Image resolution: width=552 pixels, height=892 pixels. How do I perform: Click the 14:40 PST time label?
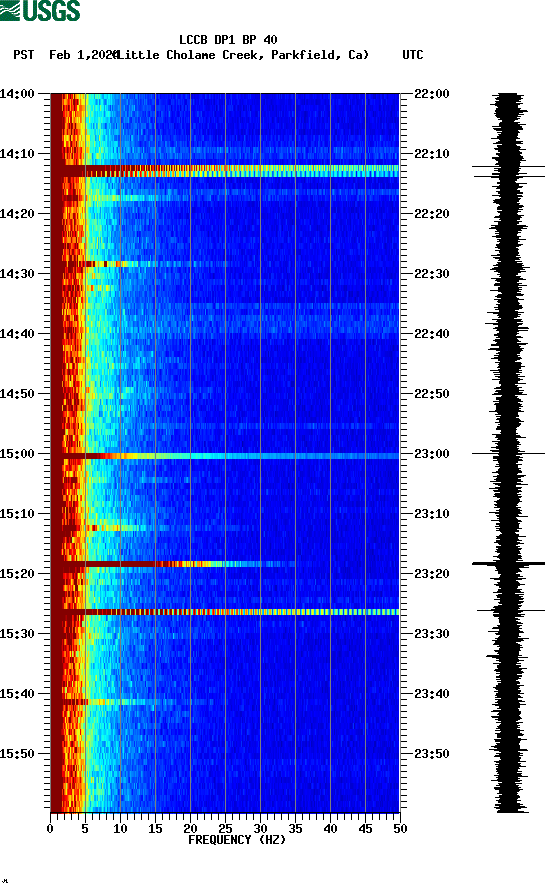(17, 334)
